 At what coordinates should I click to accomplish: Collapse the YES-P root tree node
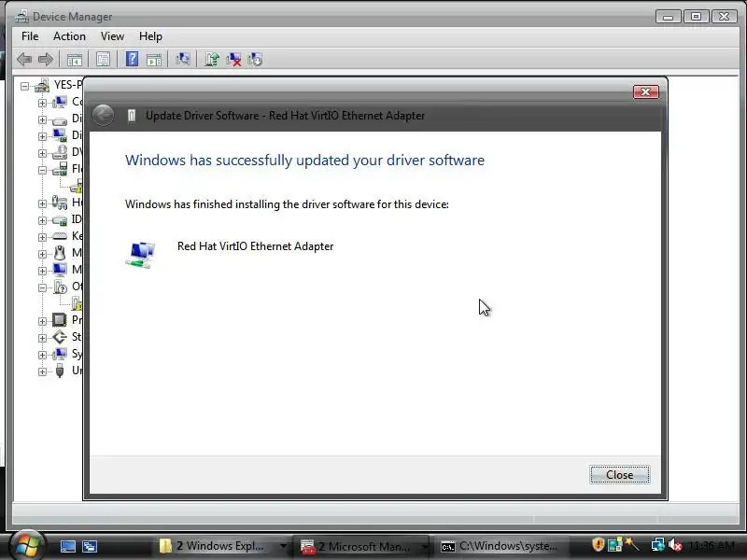tap(25, 86)
